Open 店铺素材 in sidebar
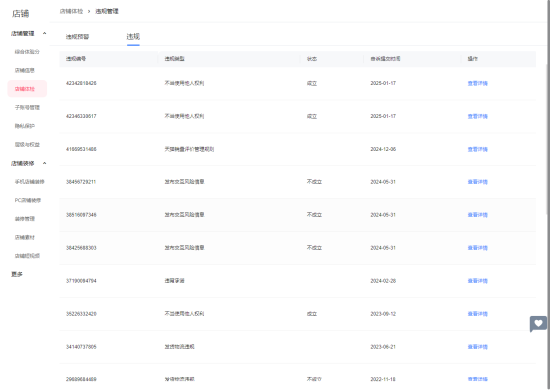 point(25,237)
